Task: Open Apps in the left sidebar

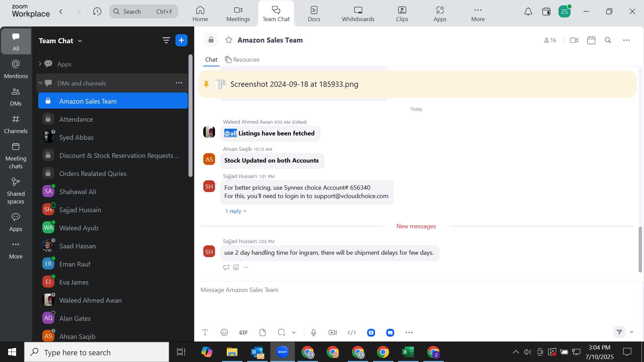Action: 16,223
